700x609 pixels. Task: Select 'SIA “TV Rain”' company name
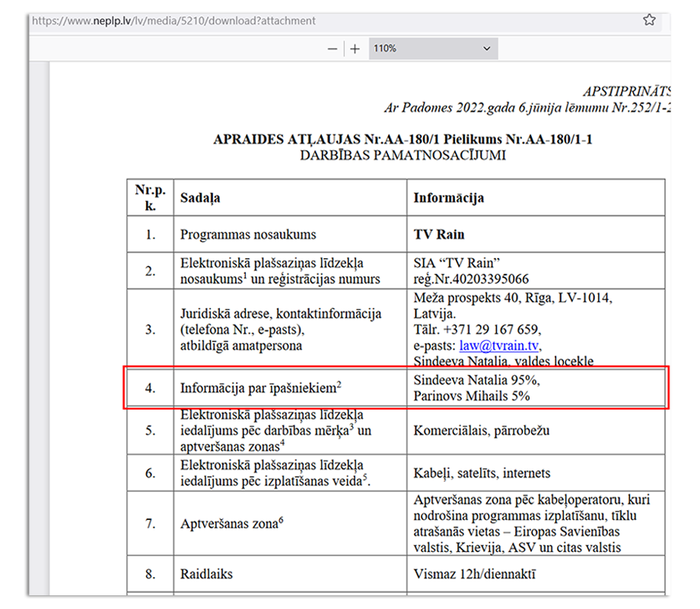[457, 263]
